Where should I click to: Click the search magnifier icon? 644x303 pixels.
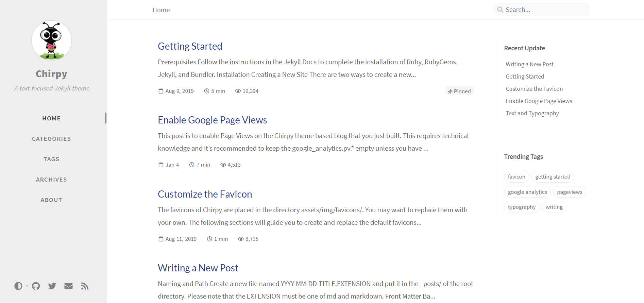click(500, 10)
